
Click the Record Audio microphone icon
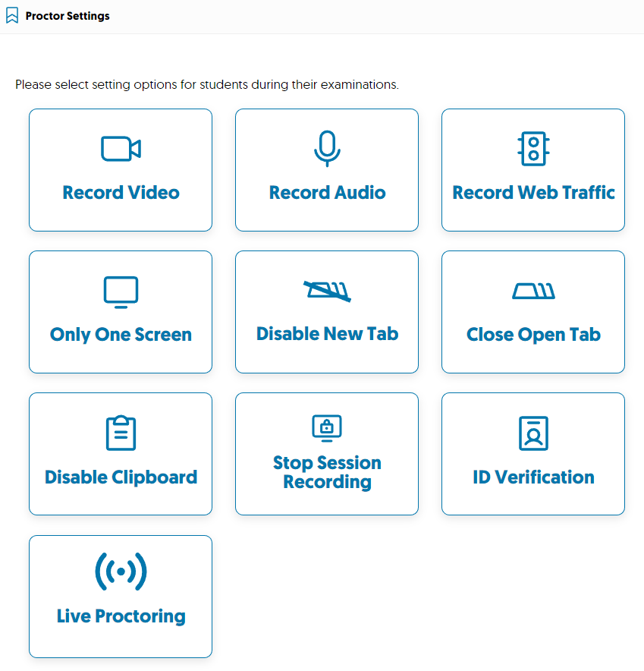pyautogui.click(x=326, y=149)
